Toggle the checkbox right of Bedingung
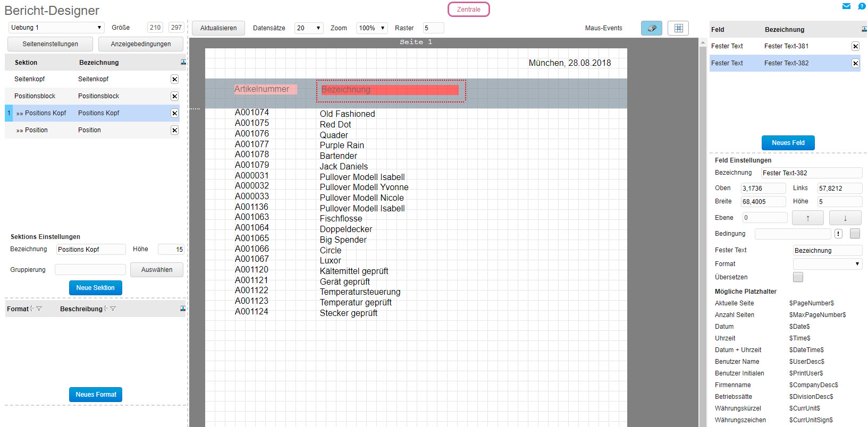Image resolution: width=868 pixels, height=427 pixels. click(855, 234)
